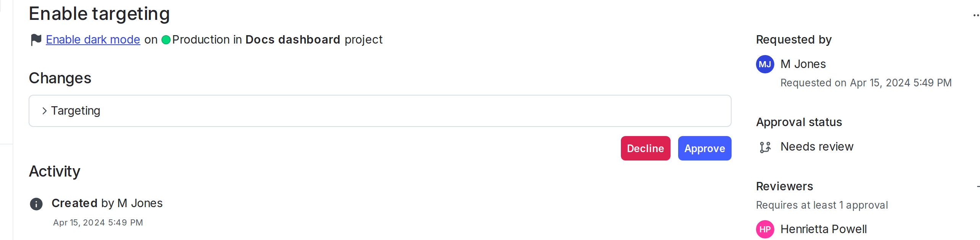Click Henrietta Powell's HP avatar
Viewport: 980px width, 240px height.
click(764, 229)
